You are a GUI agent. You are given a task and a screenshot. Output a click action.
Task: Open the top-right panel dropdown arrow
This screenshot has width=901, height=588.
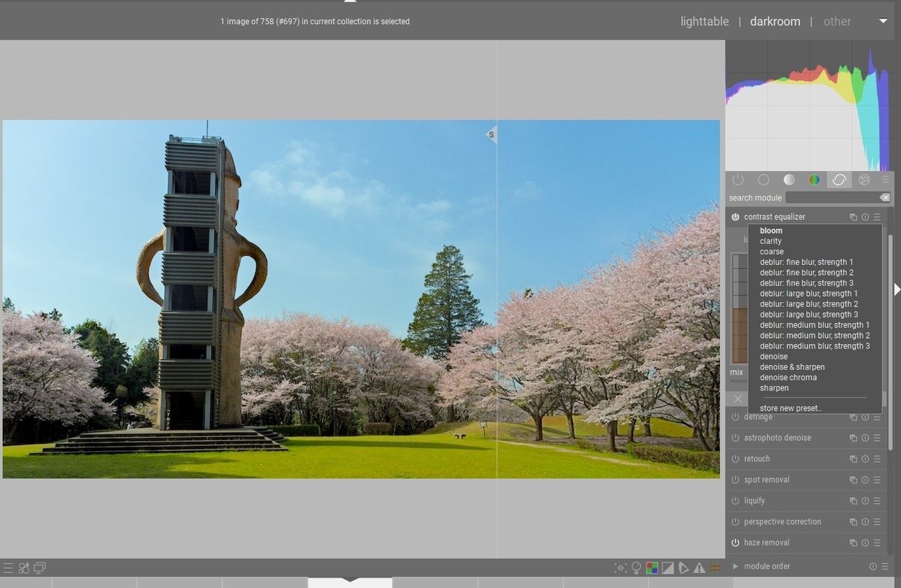pos(884,22)
